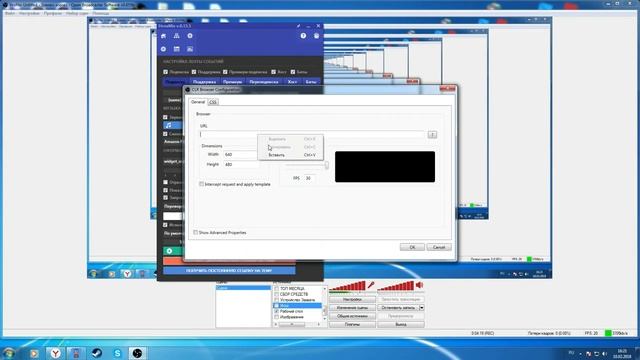640x360 pixels.
Task: Click the question mark button beside URL field
Action: [x=432, y=135]
